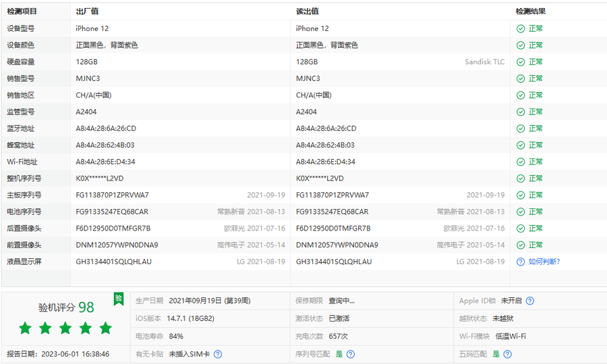Click the 液晶显示屏 row label
The width and height of the screenshot is (607, 364).
[24, 262]
